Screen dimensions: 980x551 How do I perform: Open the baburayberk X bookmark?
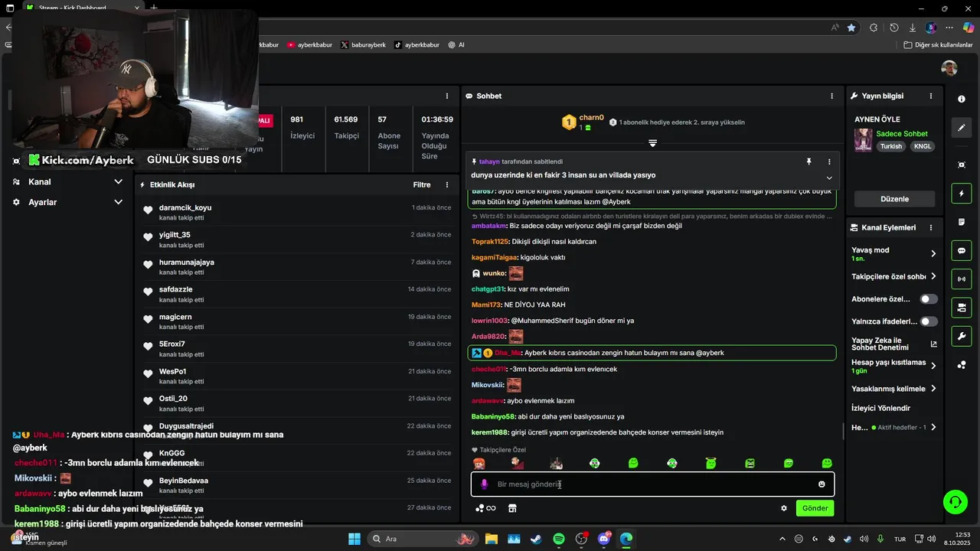coord(363,45)
